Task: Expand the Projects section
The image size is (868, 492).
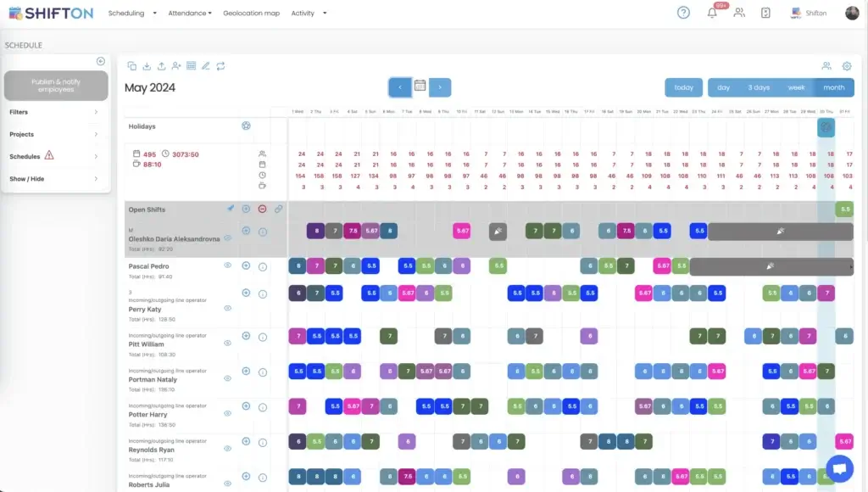Action: click(54, 134)
